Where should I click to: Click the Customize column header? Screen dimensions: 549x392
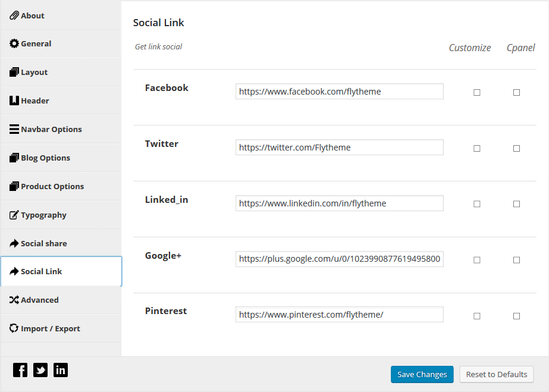click(x=470, y=48)
